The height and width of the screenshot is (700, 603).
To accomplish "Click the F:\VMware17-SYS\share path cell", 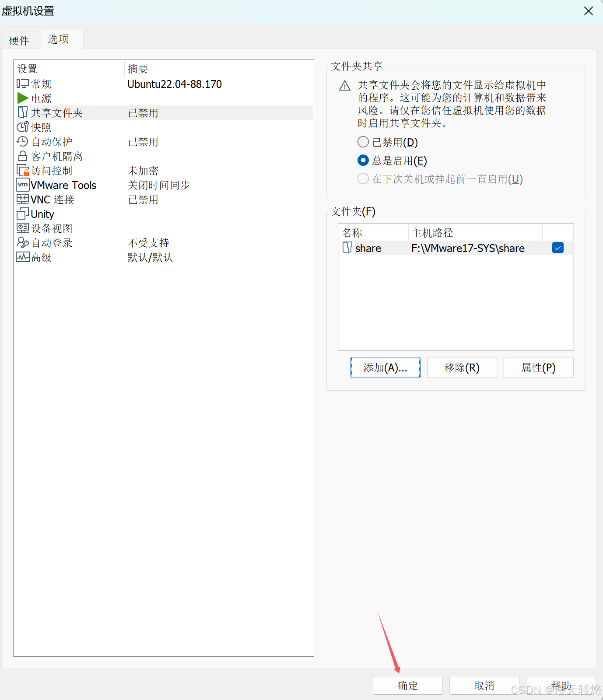I will [x=468, y=248].
